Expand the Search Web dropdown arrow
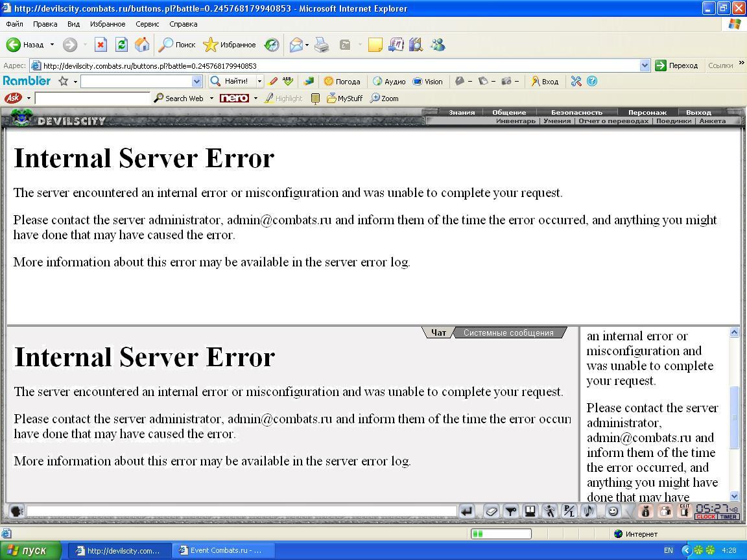Screen dimensions: 747x560 pyautogui.click(x=211, y=98)
